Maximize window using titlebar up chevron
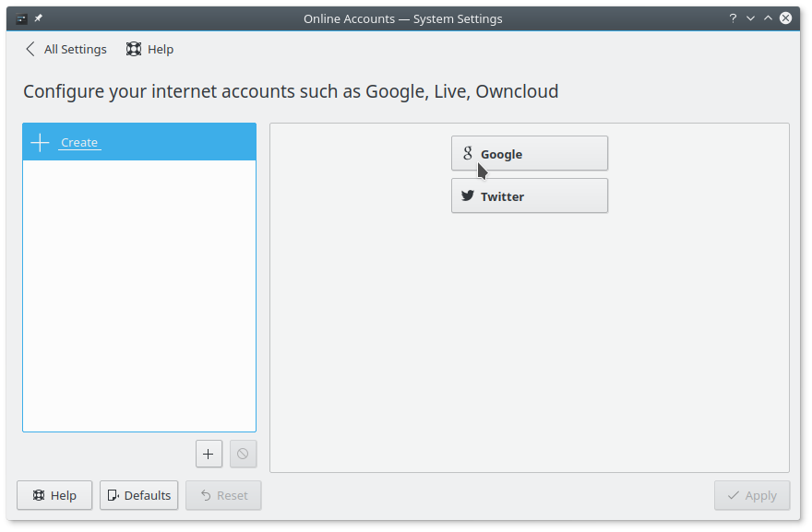This screenshot has width=812, height=532. [768, 18]
